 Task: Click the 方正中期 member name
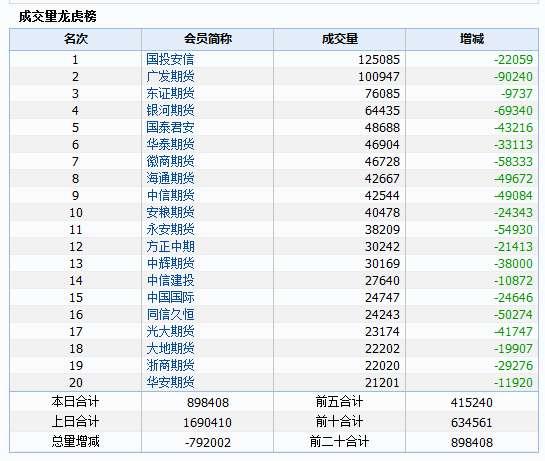pyautogui.click(x=170, y=246)
